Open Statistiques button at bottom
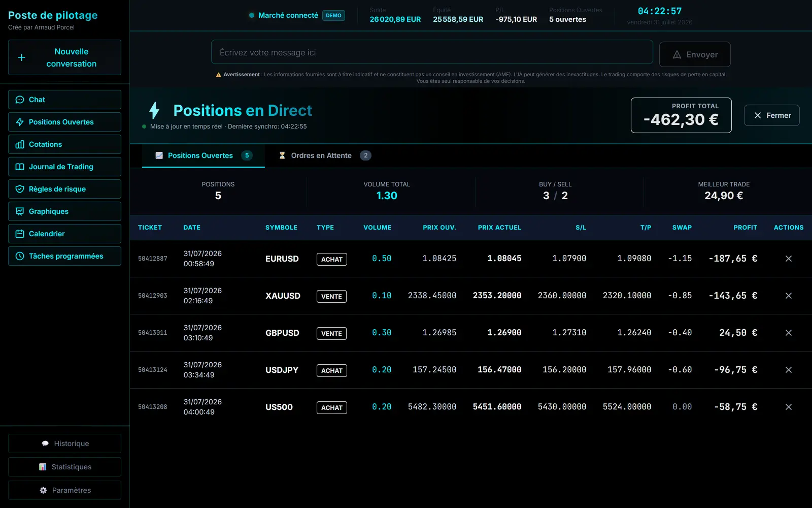Viewport: 812px width, 508px height. tap(64, 467)
